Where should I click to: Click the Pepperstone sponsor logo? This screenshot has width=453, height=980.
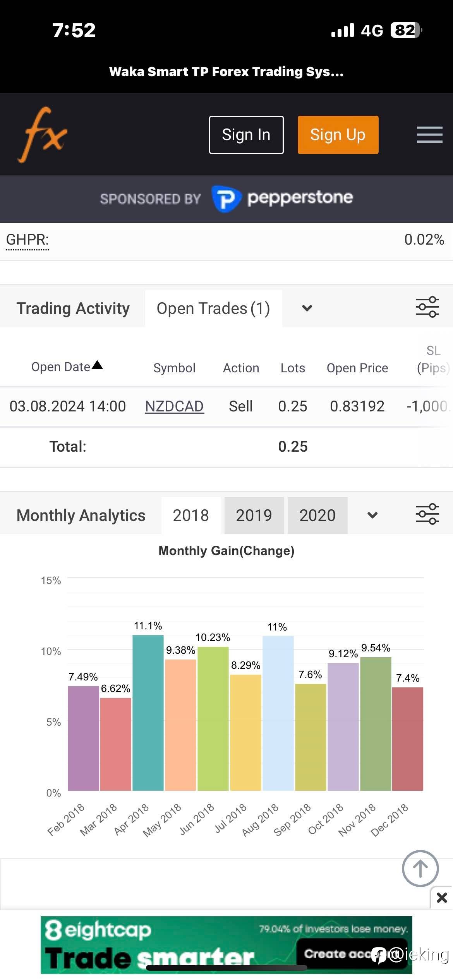[x=283, y=199]
